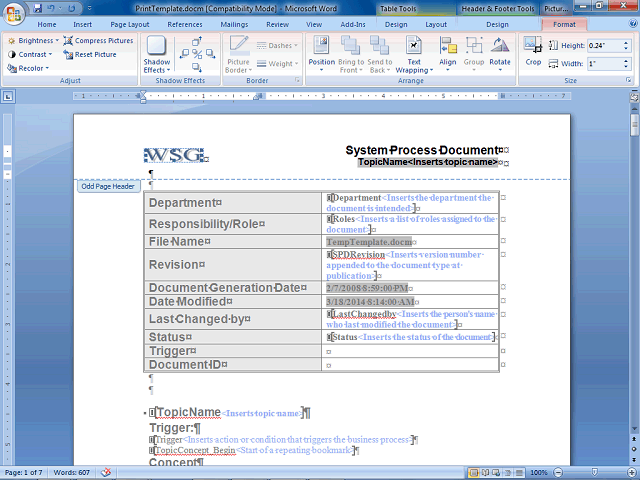
Task: Toggle shadow on/off center icon
Action: coord(197,53)
